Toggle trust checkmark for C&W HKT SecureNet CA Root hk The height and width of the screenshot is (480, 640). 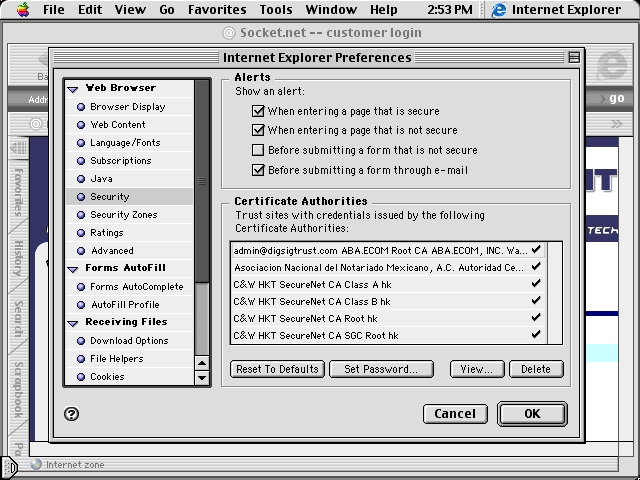click(x=536, y=318)
